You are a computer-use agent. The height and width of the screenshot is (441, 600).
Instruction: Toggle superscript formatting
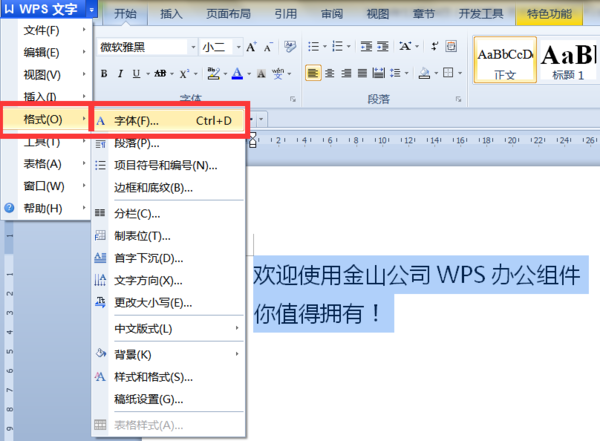click(x=184, y=74)
